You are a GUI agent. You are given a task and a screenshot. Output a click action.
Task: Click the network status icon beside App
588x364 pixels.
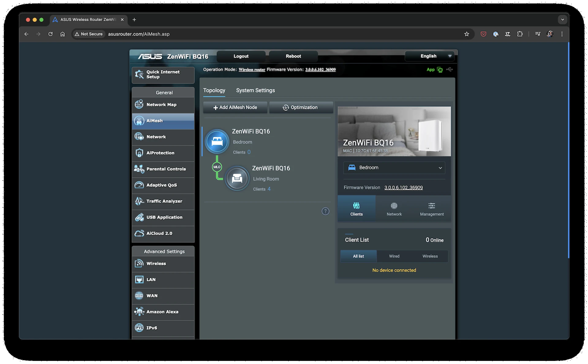(440, 70)
